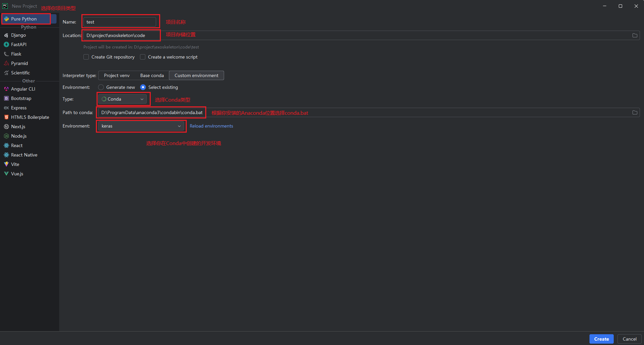
Task: Enable Create a welcome script checkbox
Action: (143, 57)
